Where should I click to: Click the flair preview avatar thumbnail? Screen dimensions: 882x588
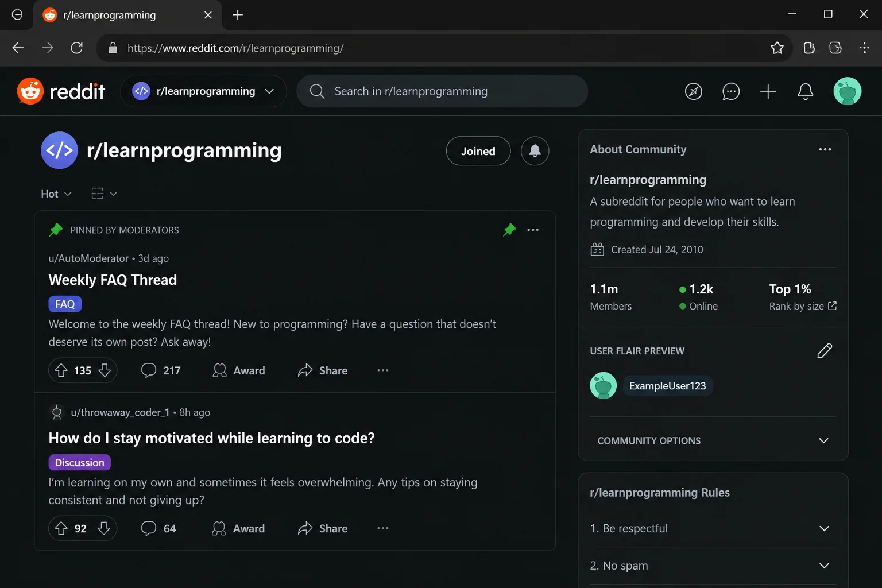click(x=604, y=386)
